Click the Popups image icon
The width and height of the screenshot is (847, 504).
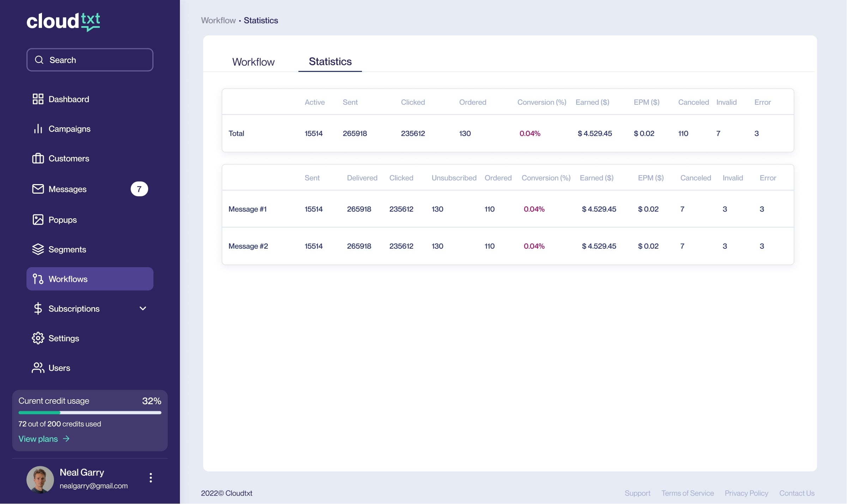pyautogui.click(x=38, y=220)
